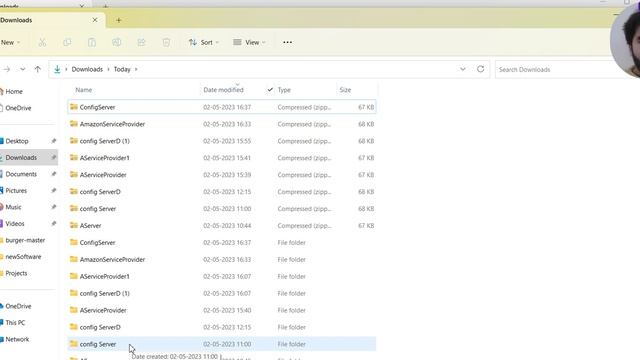Open Music in quick access
The image size is (640, 360).
tap(13, 207)
